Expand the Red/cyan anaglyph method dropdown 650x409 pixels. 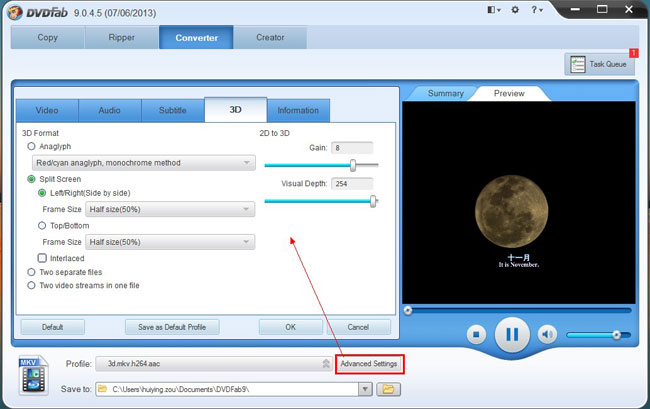[143, 163]
